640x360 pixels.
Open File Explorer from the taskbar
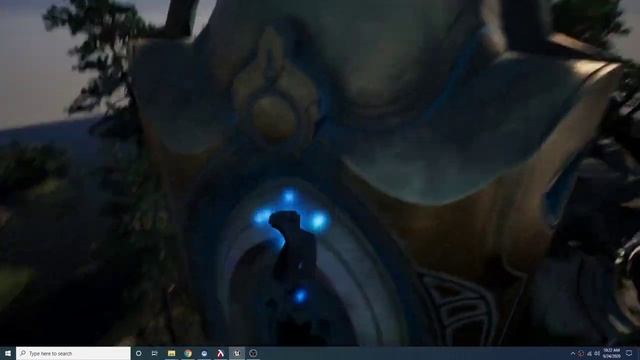(171, 353)
